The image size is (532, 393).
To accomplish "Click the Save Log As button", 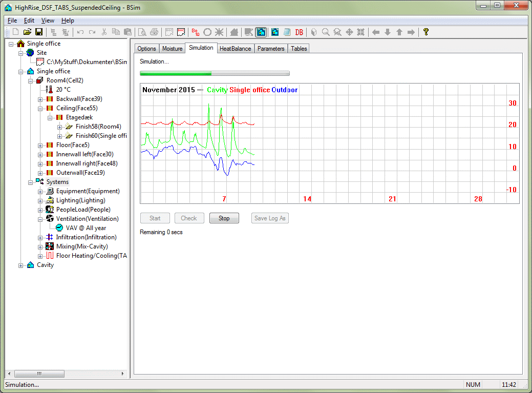I will tap(270, 218).
